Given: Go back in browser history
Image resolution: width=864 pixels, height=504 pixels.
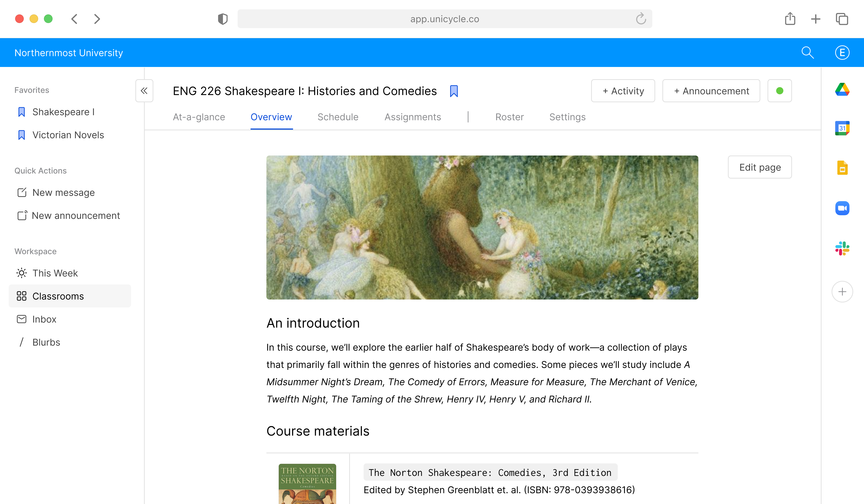Looking at the screenshot, I should pos(74,19).
